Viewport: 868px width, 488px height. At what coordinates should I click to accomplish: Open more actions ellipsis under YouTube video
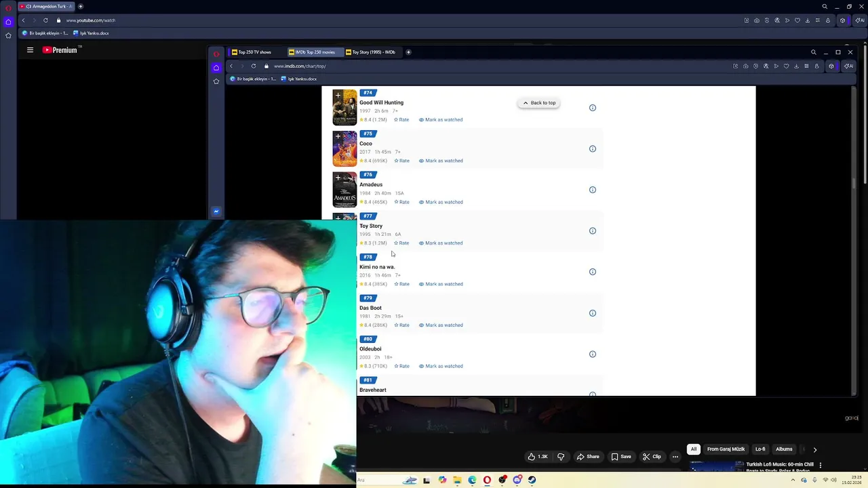click(x=675, y=457)
